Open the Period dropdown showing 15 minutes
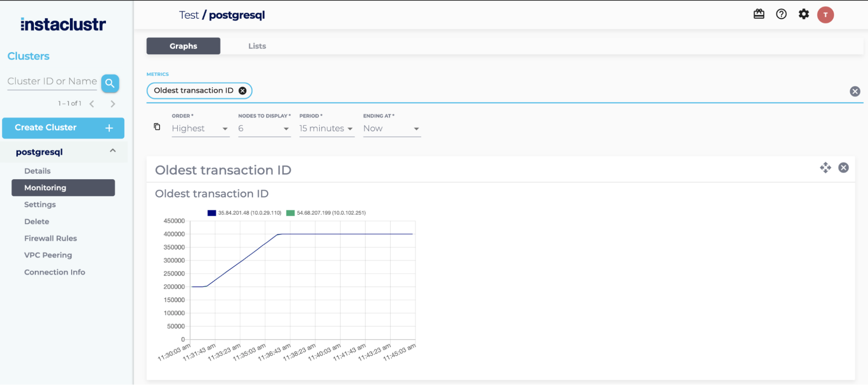This screenshot has width=868, height=385. point(326,129)
